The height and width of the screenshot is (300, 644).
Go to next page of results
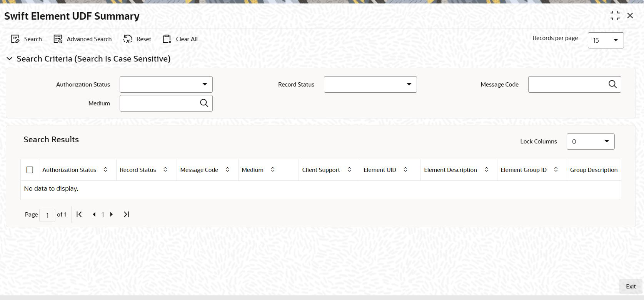(x=112, y=214)
